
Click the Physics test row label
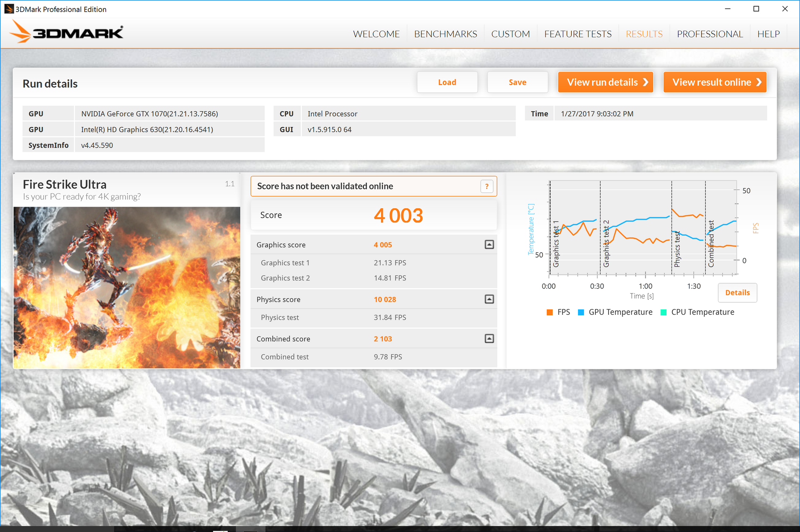click(280, 317)
